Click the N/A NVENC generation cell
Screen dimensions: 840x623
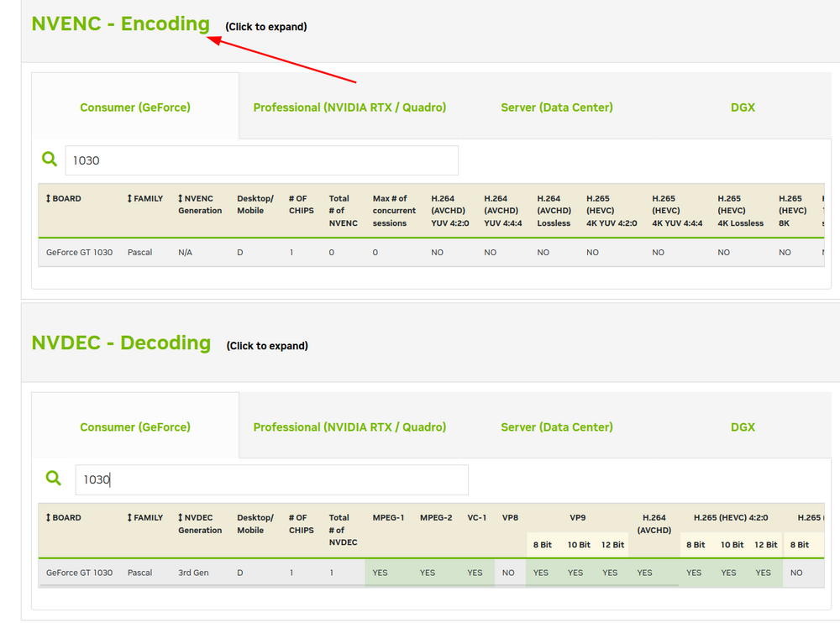point(186,253)
